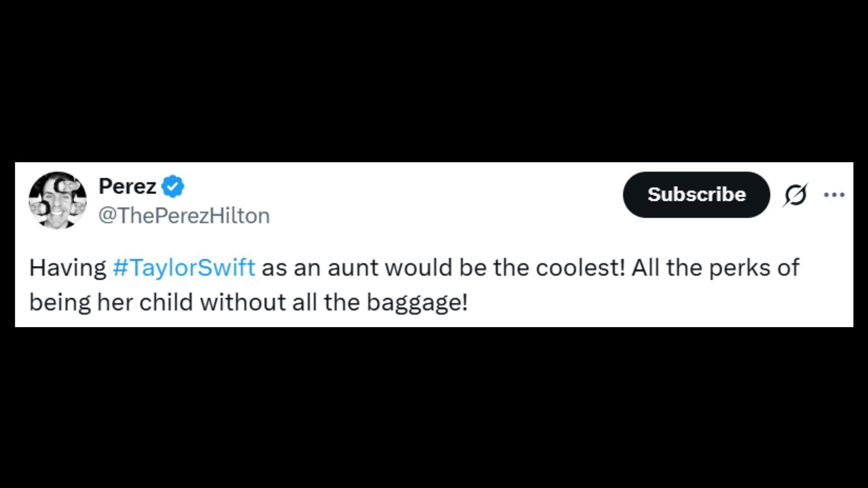The height and width of the screenshot is (488, 868).
Task: Expand post options via the ellipsis icon
Action: point(834,195)
